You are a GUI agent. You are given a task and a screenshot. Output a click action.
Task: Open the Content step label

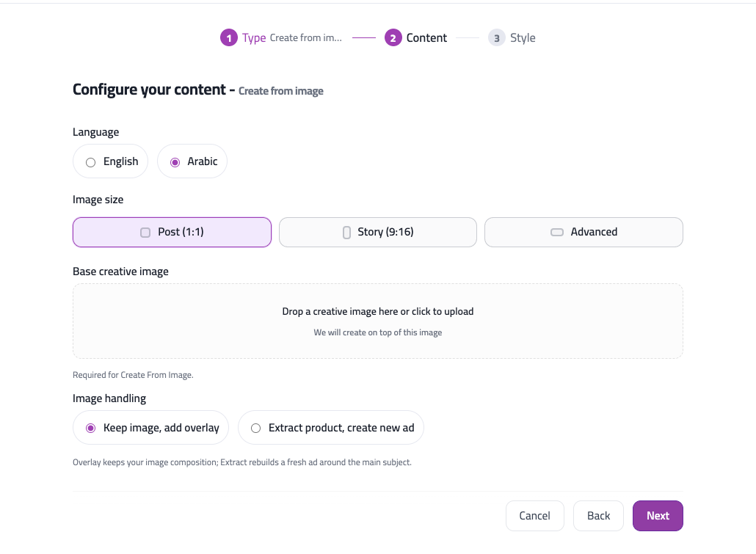point(426,37)
